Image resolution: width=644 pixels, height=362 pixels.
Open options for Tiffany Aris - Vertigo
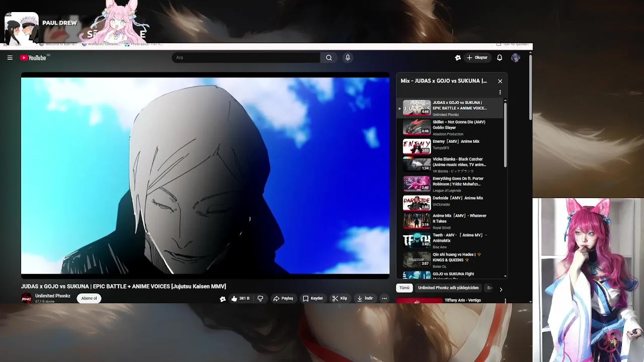click(505, 301)
